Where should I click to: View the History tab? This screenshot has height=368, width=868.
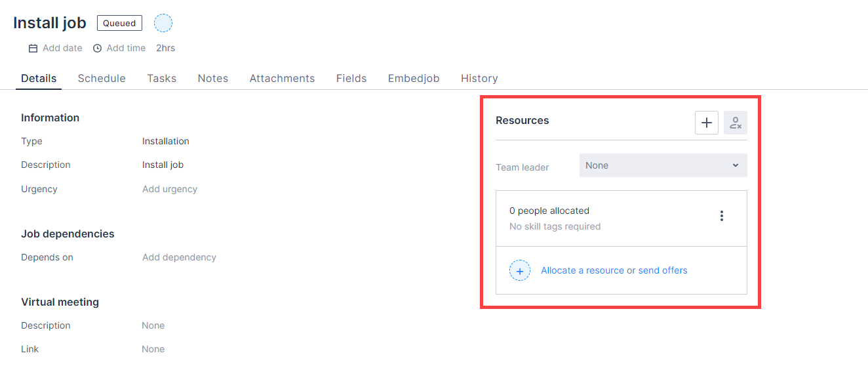pos(479,78)
